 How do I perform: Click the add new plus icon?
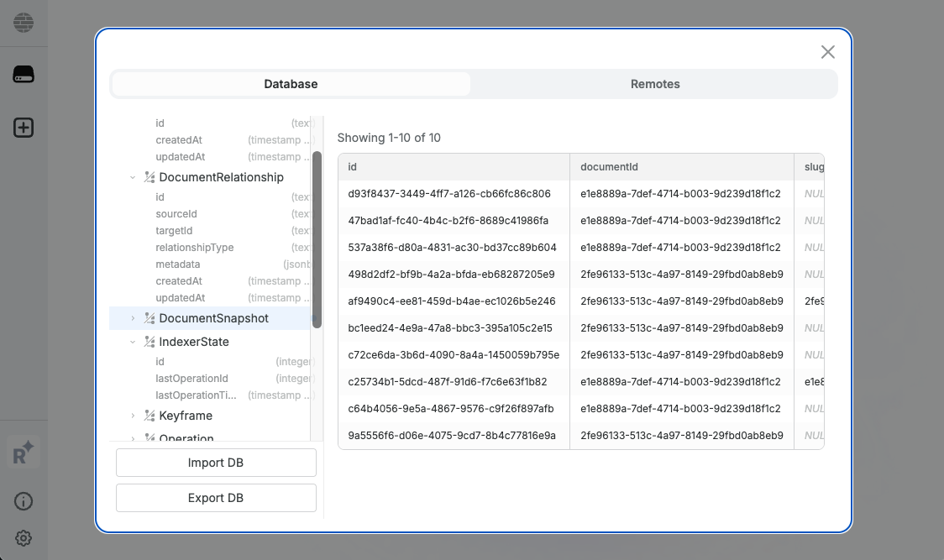point(24,128)
